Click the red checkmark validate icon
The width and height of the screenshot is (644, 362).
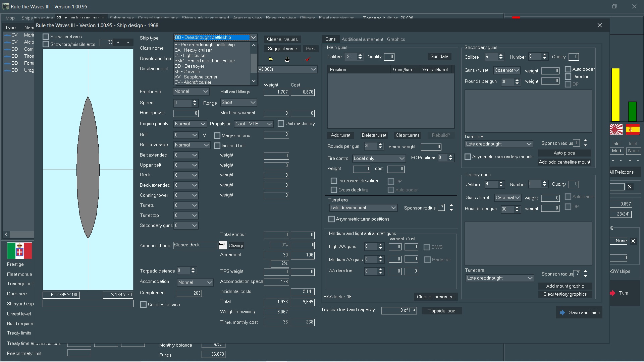coord(308,59)
